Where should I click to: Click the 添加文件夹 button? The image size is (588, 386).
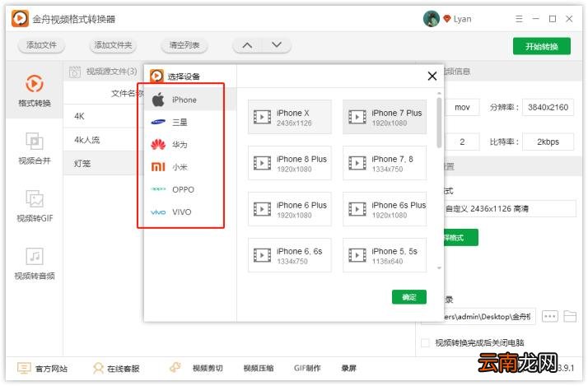coord(113,45)
